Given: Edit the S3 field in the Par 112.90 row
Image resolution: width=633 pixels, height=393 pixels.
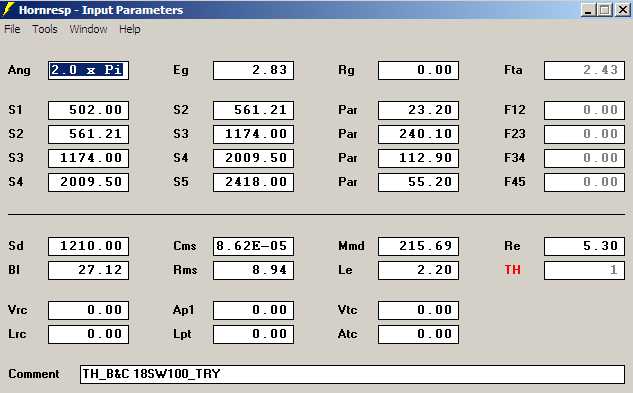Looking at the screenshot, I should [88, 158].
